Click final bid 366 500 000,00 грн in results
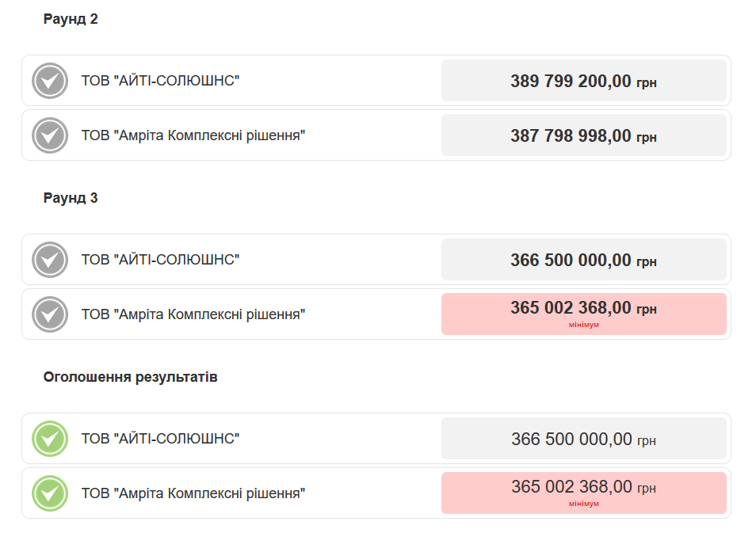The height and width of the screenshot is (533, 756). (584, 439)
